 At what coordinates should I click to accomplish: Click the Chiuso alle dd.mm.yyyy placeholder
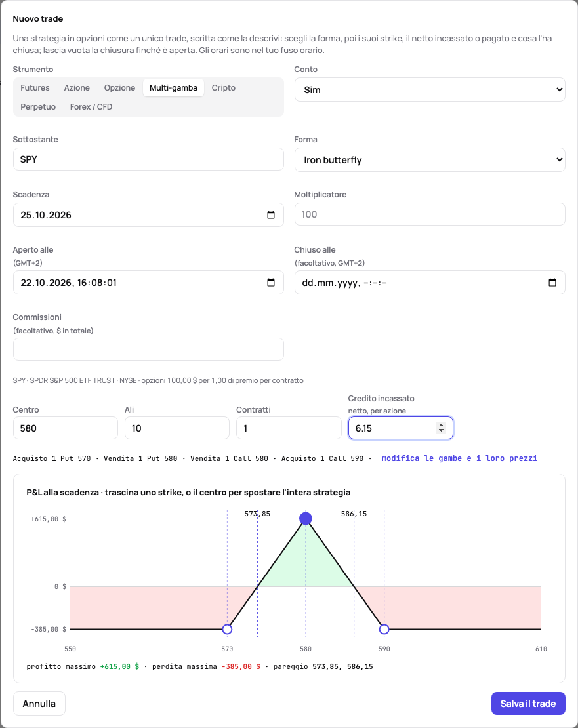pyautogui.click(x=344, y=283)
